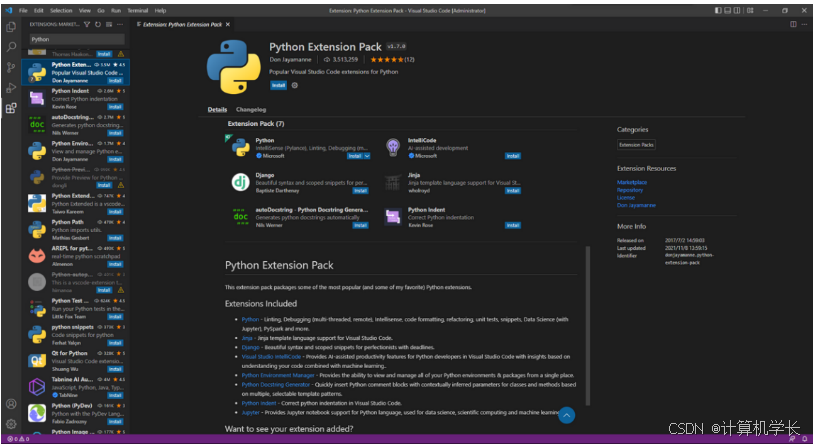
Task: Open the Run and Debug view
Action: [11, 88]
